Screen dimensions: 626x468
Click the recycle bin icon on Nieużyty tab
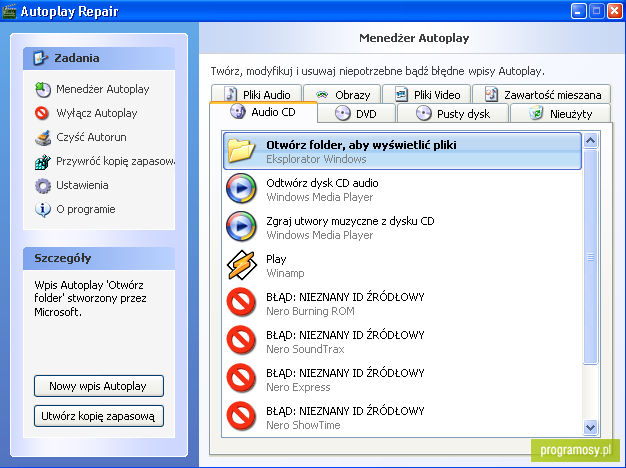536,113
